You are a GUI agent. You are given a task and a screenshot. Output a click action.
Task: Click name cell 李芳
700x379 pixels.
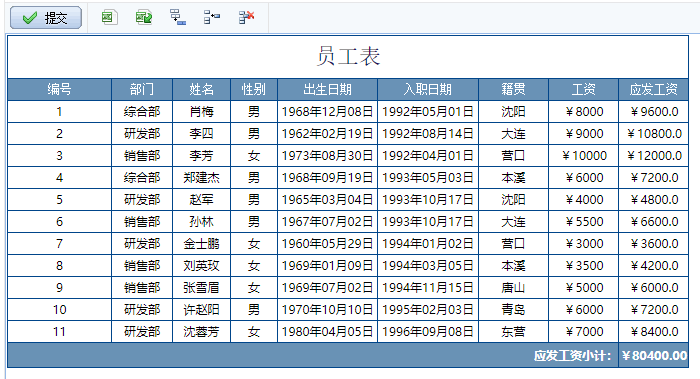tap(201, 156)
